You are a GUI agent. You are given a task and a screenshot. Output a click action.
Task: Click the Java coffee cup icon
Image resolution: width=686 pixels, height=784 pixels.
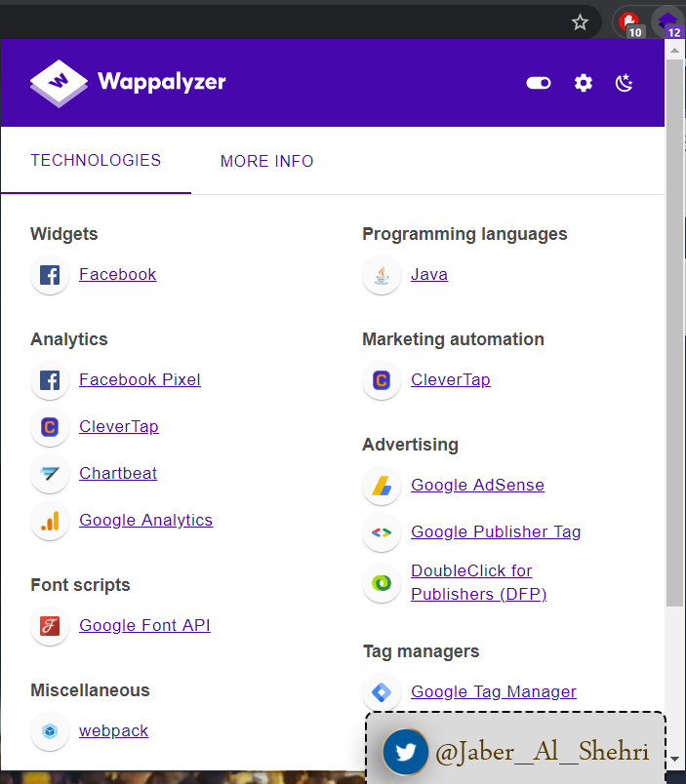click(382, 275)
